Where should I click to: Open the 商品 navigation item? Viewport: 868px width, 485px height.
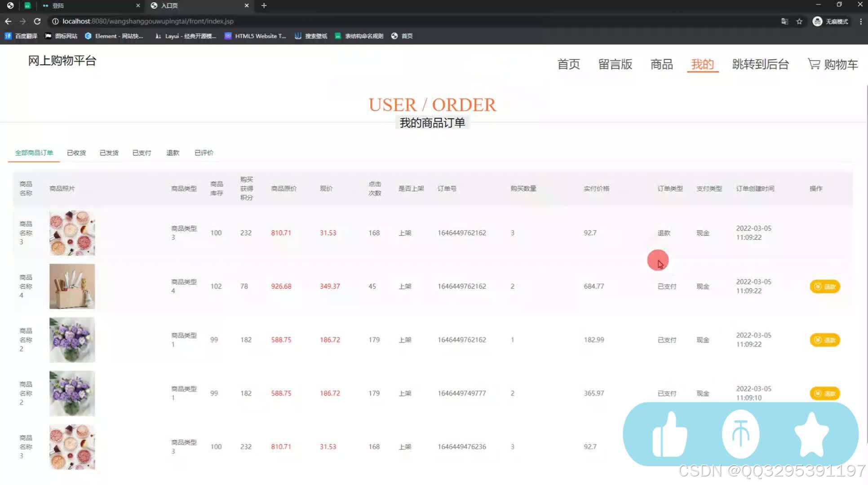662,64
